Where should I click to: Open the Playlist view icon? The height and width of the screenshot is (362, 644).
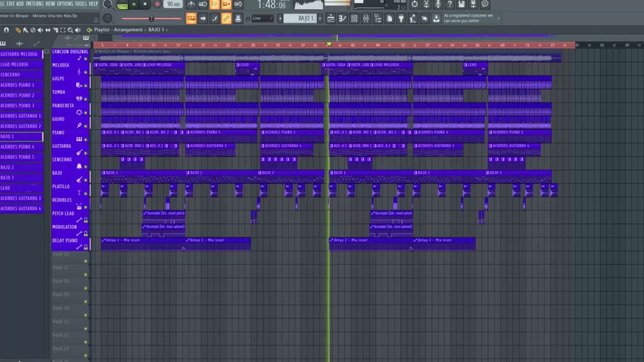[x=331, y=19]
